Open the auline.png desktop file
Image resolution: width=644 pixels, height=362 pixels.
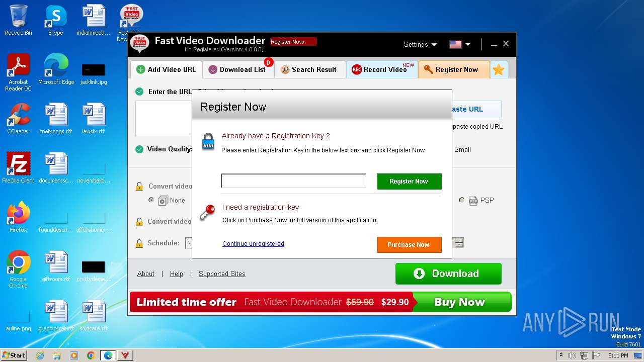18,321
